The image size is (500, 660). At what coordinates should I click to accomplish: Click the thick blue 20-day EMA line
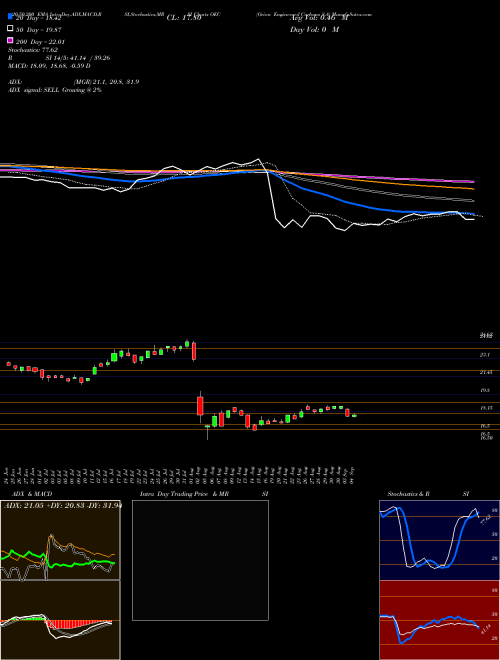328,195
